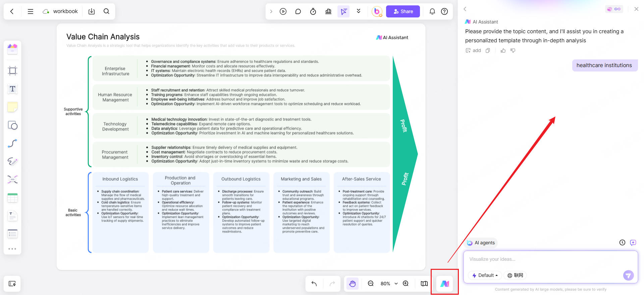Viewport: 644px width, 295px height.
Task: Zoom out with the minus magnifier
Action: [x=371, y=284]
